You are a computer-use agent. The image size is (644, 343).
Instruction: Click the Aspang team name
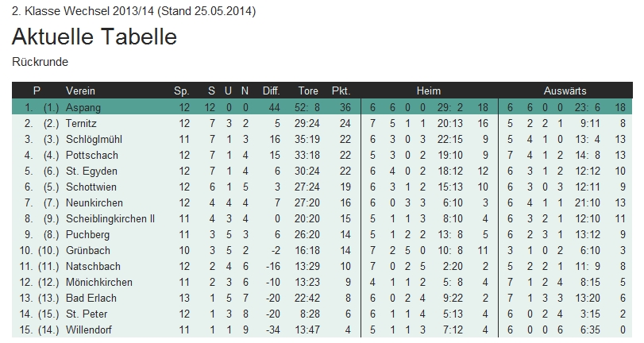tap(83, 107)
